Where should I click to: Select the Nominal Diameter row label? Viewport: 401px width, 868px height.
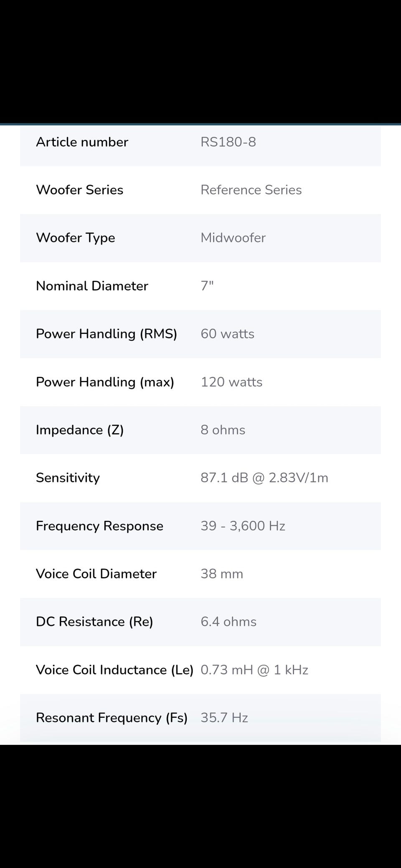[x=92, y=286]
